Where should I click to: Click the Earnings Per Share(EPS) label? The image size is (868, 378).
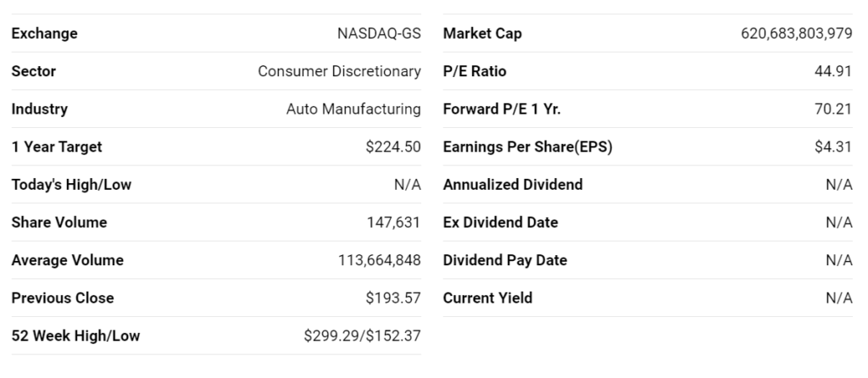pos(527,147)
